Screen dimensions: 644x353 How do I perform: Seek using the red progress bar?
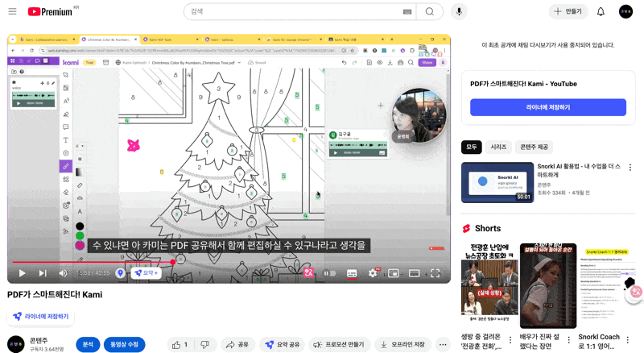(x=229, y=262)
